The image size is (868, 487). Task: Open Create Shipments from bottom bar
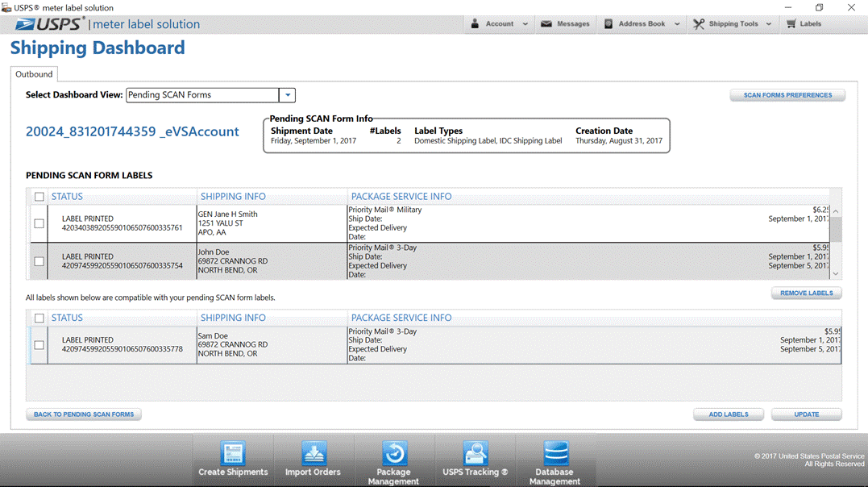[x=233, y=459]
